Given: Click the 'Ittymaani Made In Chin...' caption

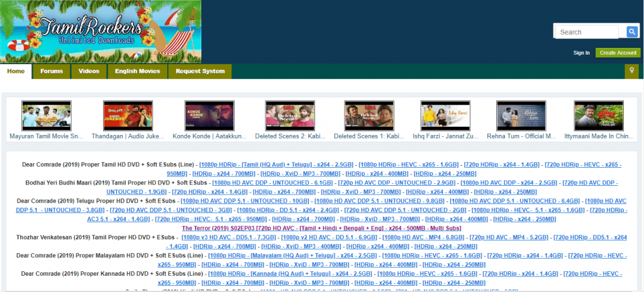Looking at the screenshot, I should (x=599, y=136).
